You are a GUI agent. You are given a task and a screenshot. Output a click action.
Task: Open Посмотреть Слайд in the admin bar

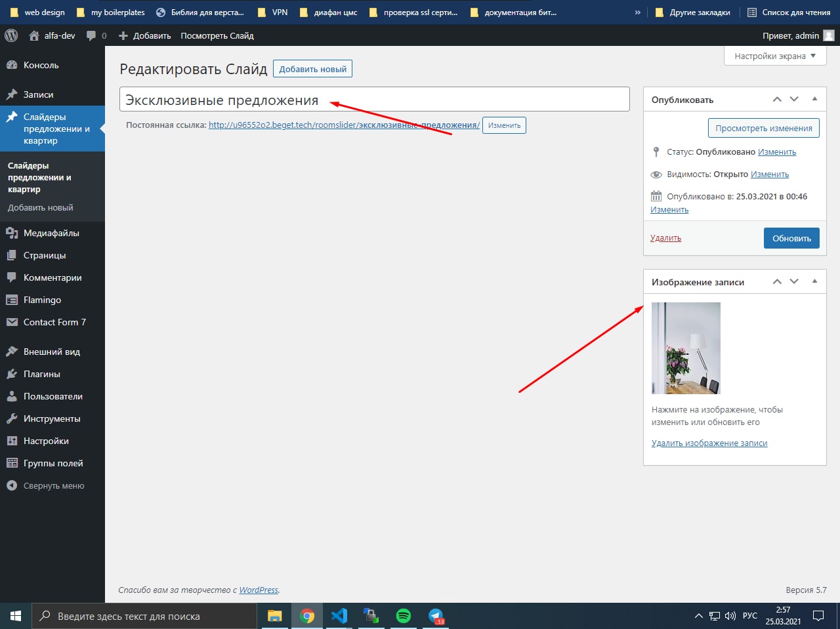click(x=217, y=35)
